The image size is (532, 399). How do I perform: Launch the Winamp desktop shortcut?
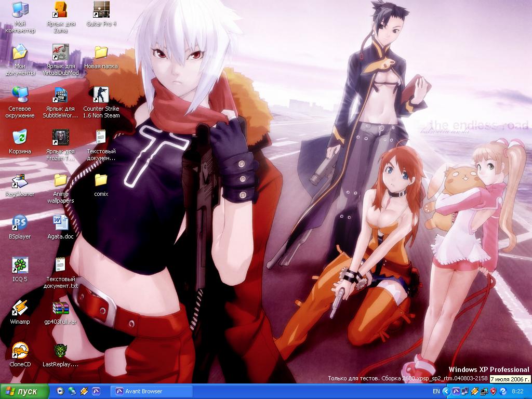tap(20, 308)
